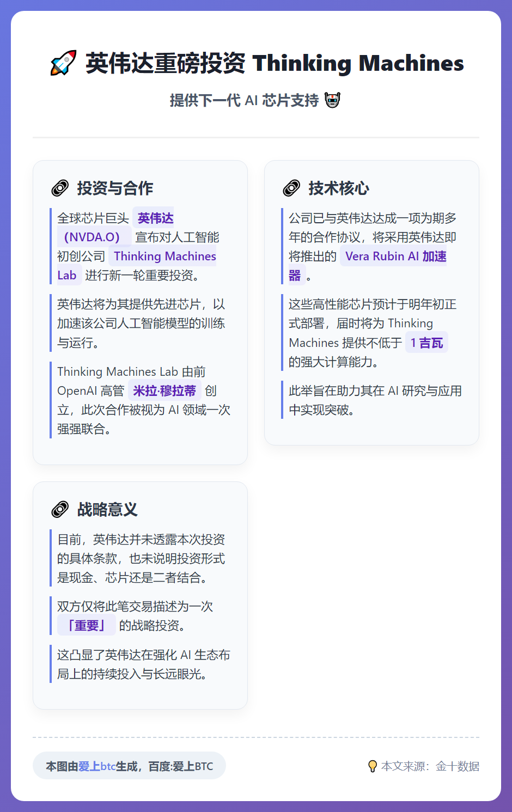Click the paragraph starting 英伟达将为其提供先进芯片
Viewport: 512px width, 812px height.
[142, 323]
